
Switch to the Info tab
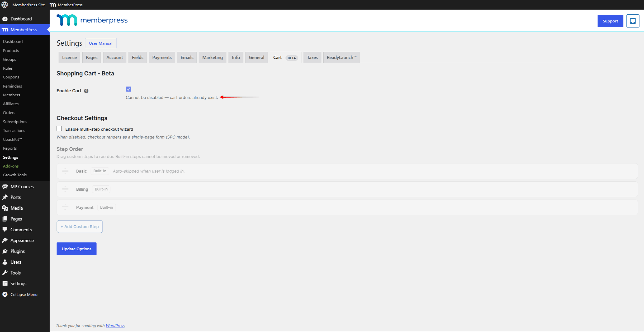point(236,57)
